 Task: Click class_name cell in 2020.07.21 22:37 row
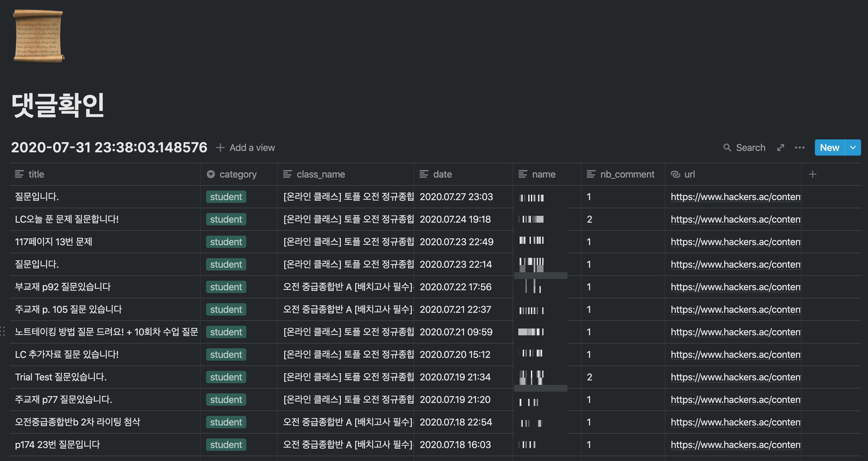pos(346,309)
